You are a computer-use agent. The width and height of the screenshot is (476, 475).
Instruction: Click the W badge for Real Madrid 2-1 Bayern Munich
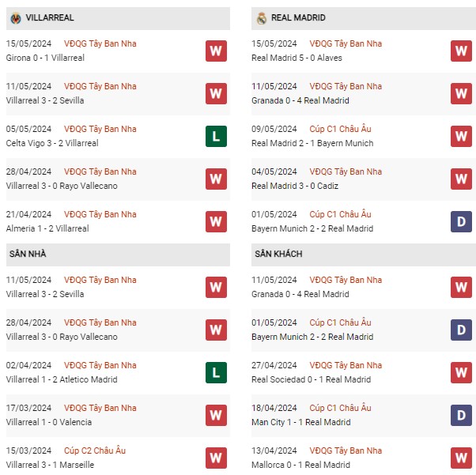click(x=461, y=136)
